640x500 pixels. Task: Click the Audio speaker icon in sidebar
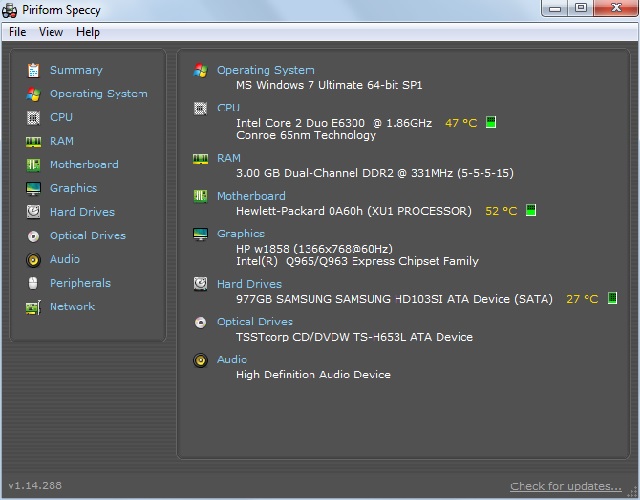pos(33,260)
